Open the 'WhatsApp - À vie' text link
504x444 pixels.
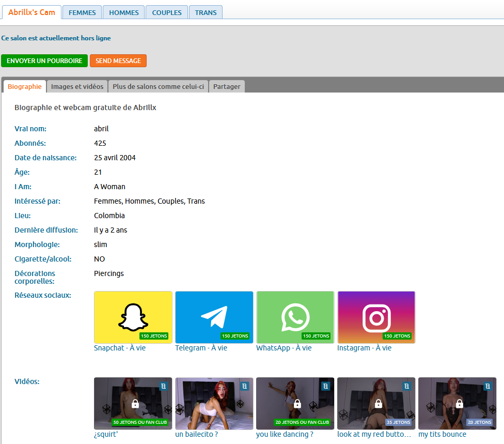click(x=283, y=348)
